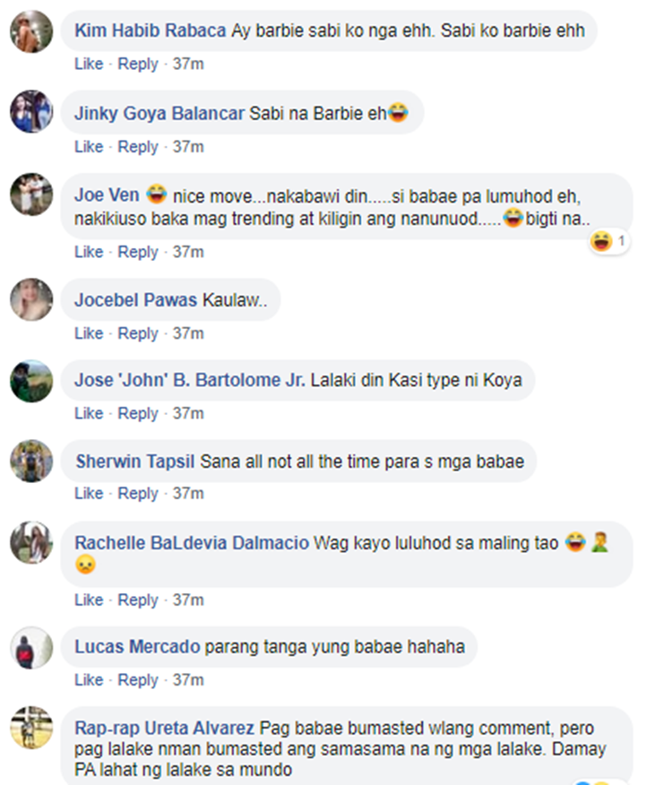Click Rap-rap Ureta Alvarez's avatar
This screenshot has height=785, width=672.
(x=31, y=728)
